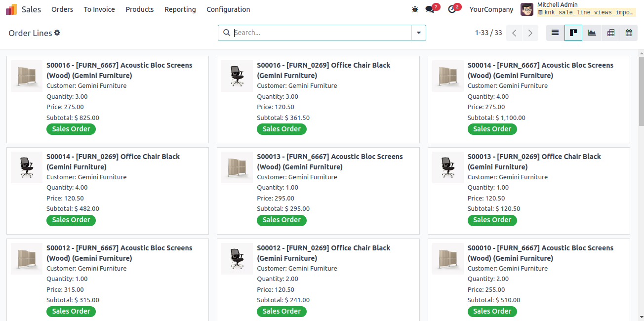Click the knk_sale_line_views database name label
Screen dimensions: 644x321
(x=585, y=12)
